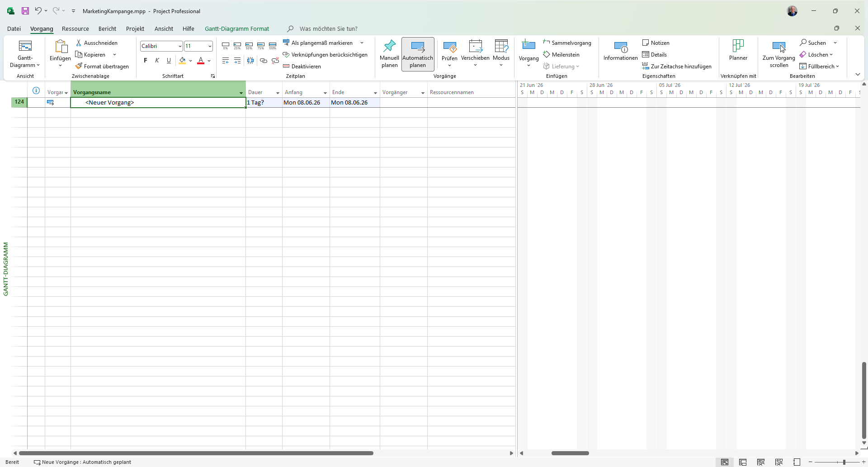868x467 pixels.
Task: Click the Prüfen task inspector icon
Action: pos(450,47)
